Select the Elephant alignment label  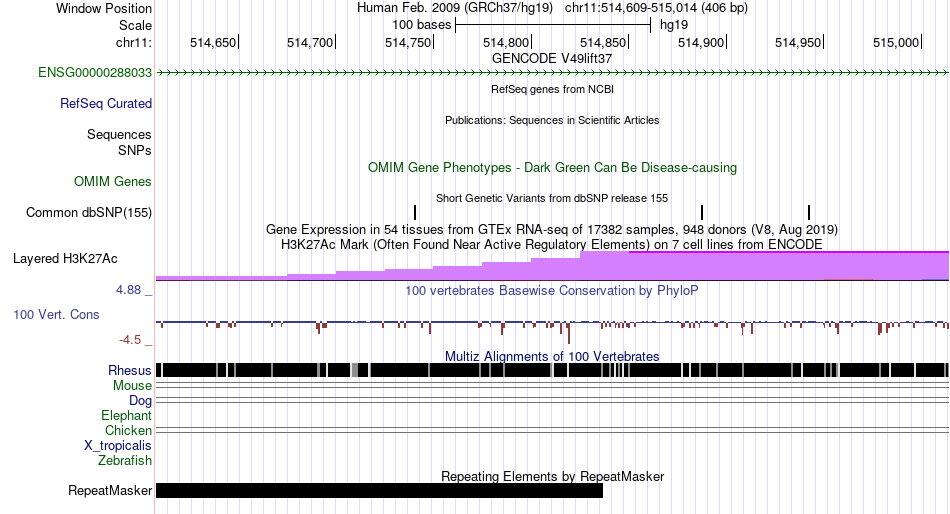coord(126,415)
